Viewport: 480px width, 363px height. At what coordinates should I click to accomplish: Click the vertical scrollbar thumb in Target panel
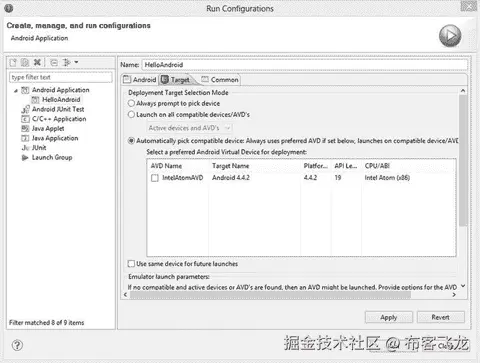click(x=463, y=160)
